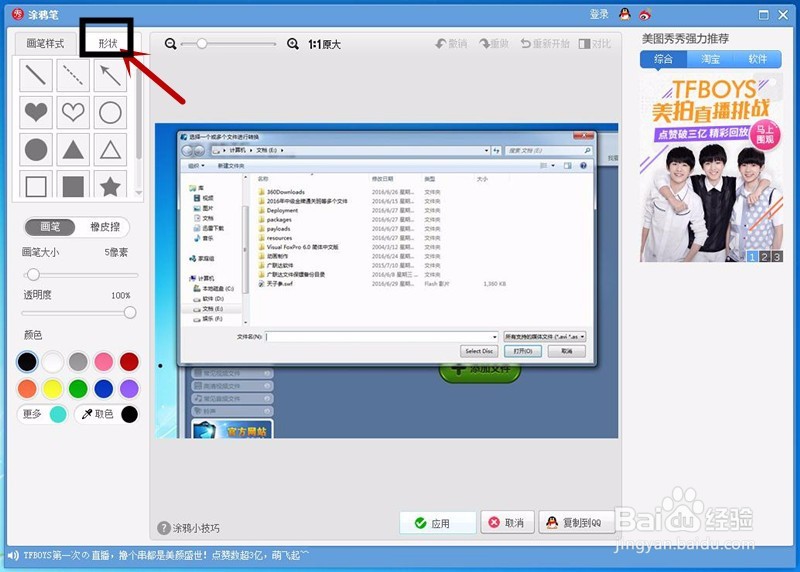Screen dimensions: 800x572
Task: Click the 马上围观 badge on the ad
Action: (x=765, y=135)
